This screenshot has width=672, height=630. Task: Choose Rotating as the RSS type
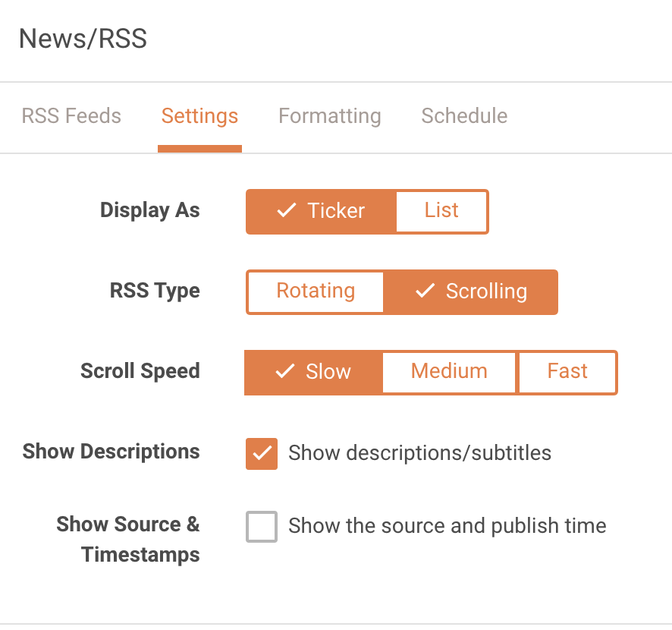pyautogui.click(x=315, y=291)
